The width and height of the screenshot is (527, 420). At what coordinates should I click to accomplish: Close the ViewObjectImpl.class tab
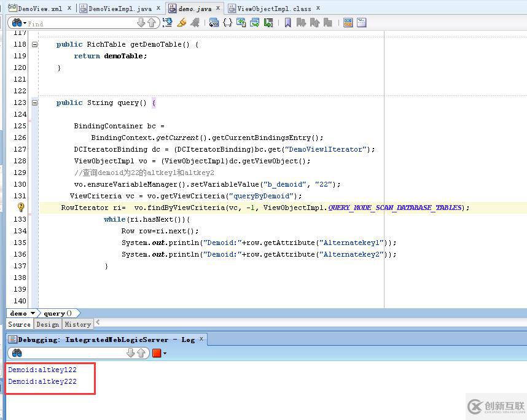318,8
